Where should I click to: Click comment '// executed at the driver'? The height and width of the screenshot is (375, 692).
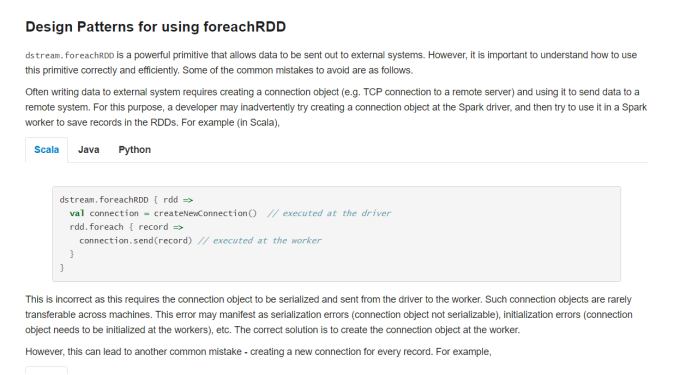pos(329,213)
